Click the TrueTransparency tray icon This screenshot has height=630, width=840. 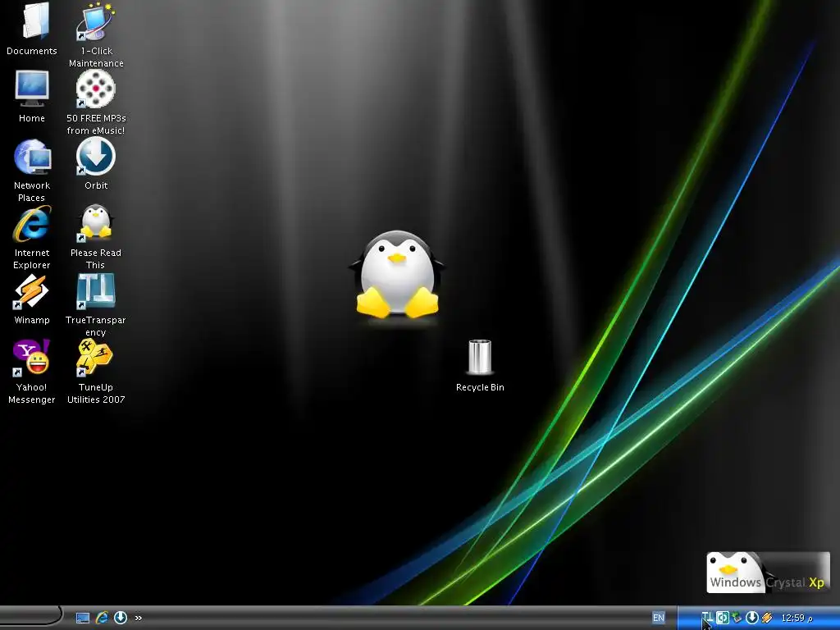pyautogui.click(x=707, y=618)
